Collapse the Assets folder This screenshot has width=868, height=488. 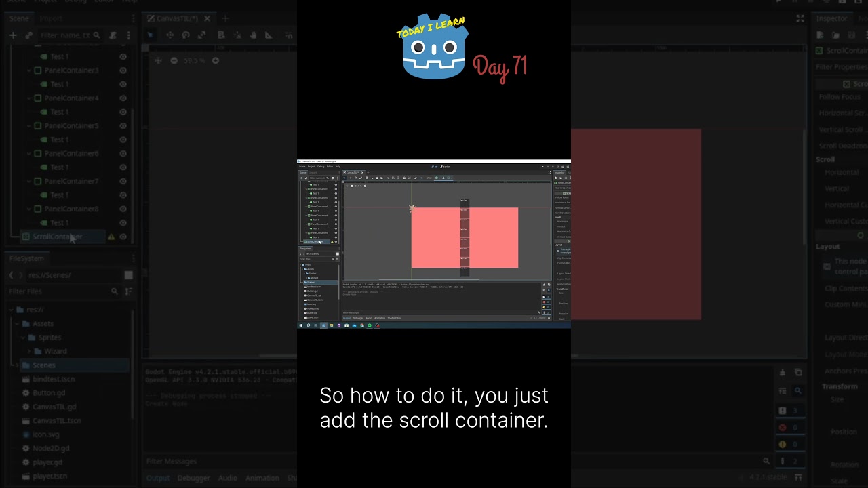[x=18, y=324]
